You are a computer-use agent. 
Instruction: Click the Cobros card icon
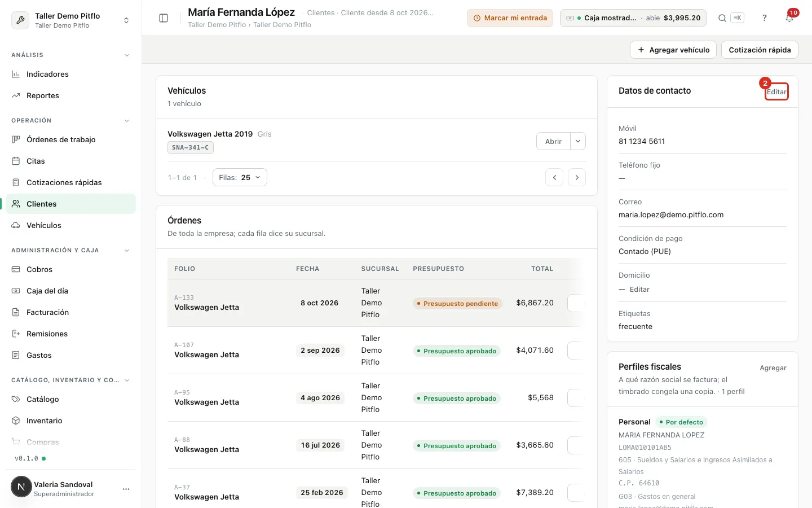click(16, 269)
